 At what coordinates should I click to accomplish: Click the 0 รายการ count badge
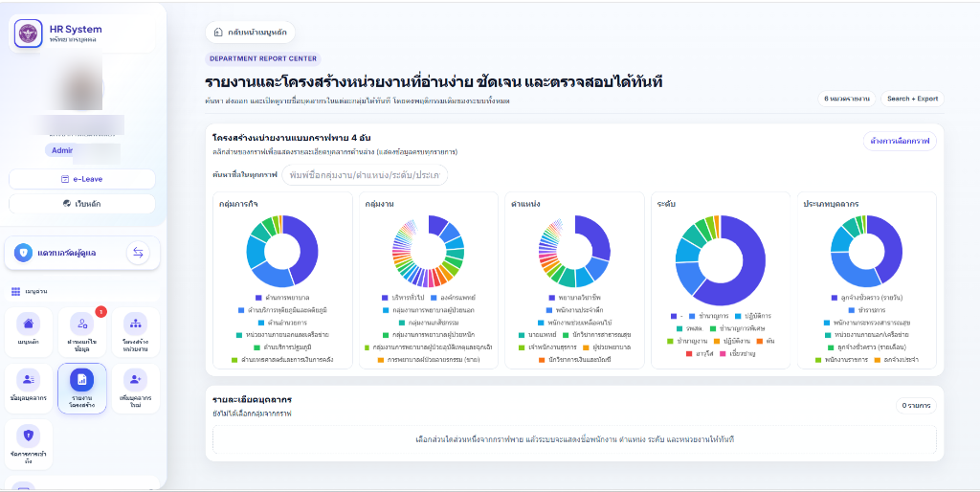click(916, 406)
